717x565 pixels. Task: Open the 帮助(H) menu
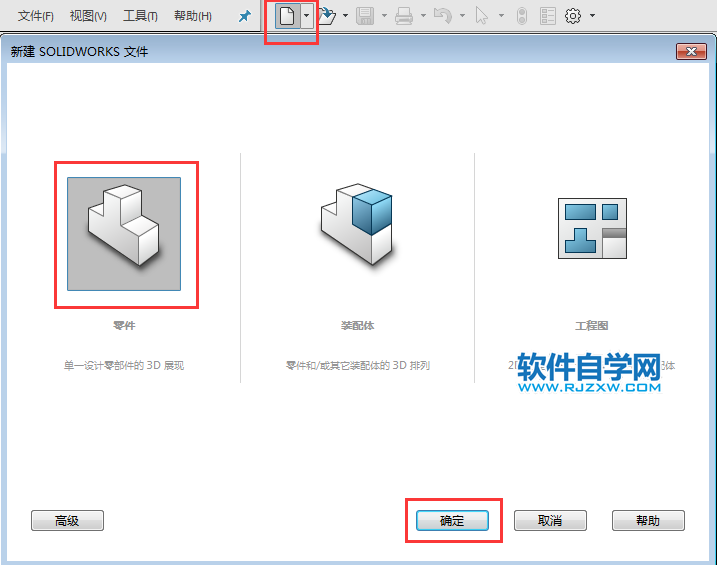(193, 16)
